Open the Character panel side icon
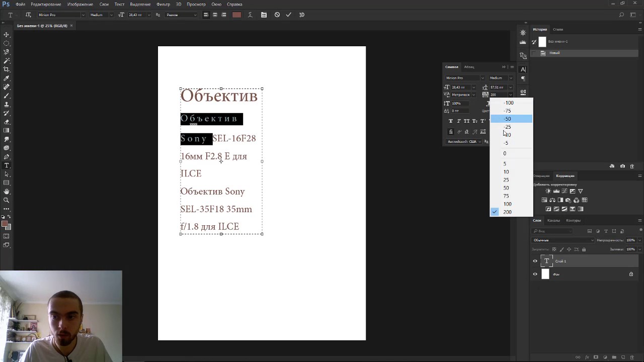 pyautogui.click(x=523, y=69)
